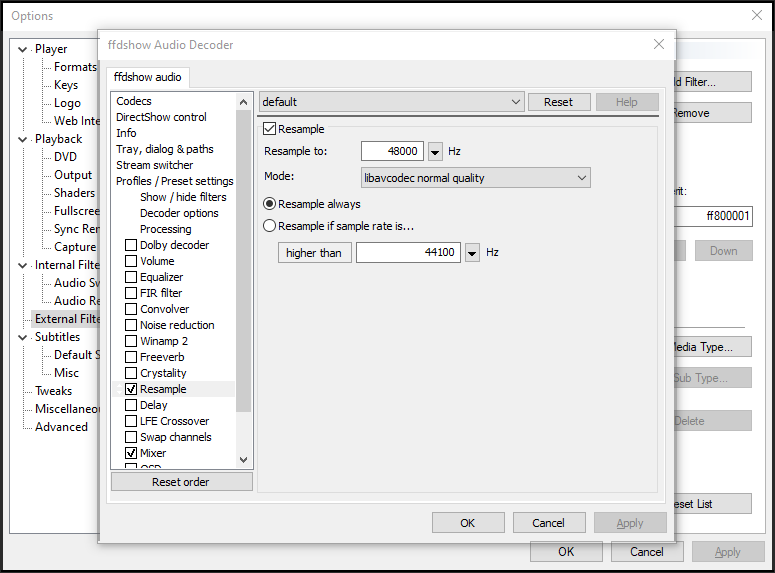Tick the FIR filter checkbox
Screen dimensions: 775x573
[131, 293]
